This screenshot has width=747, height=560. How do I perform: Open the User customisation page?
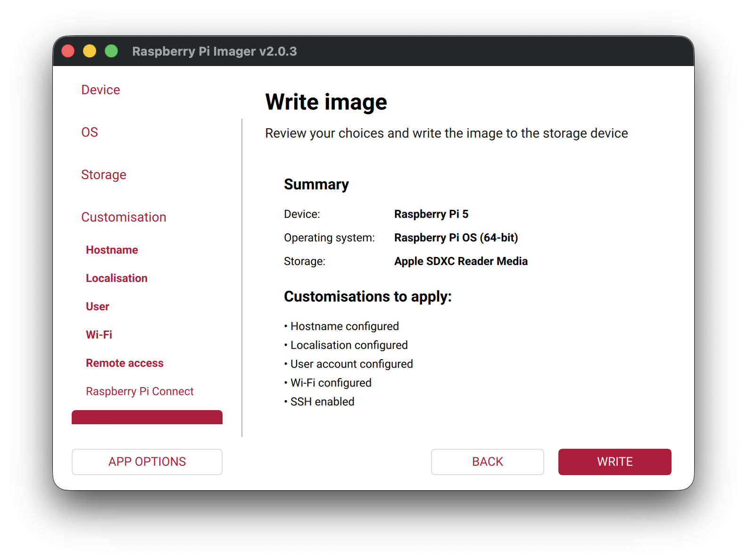(98, 306)
